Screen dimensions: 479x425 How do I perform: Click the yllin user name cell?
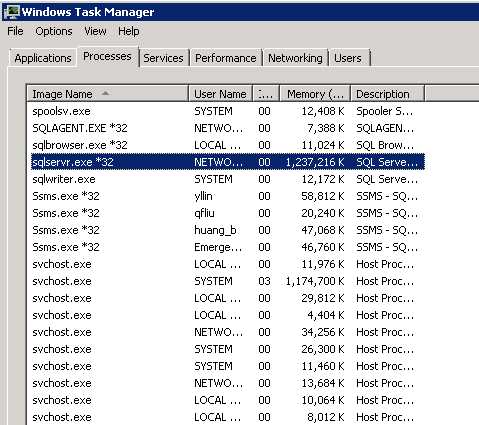point(203,196)
